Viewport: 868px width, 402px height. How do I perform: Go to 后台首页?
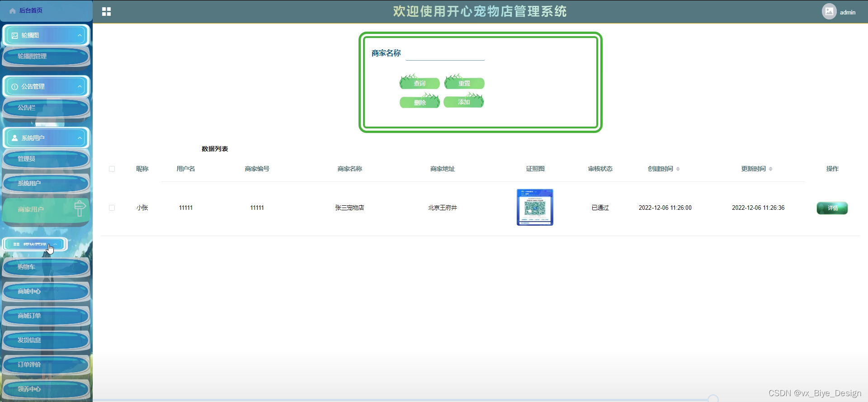pyautogui.click(x=31, y=11)
